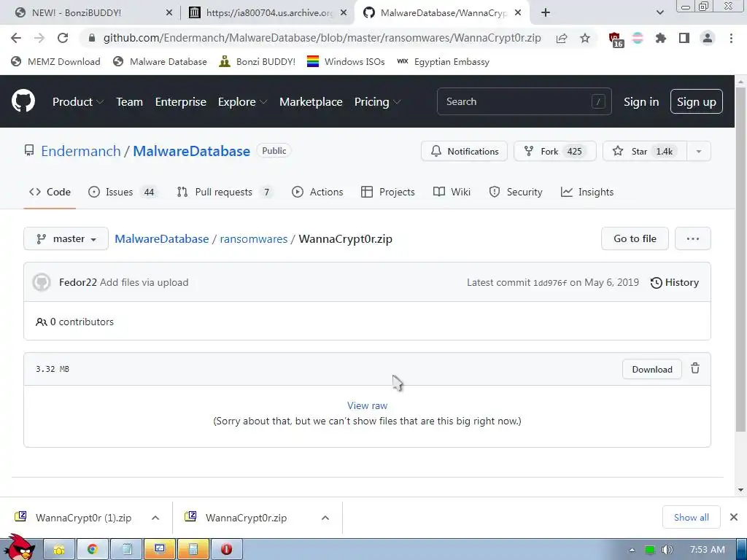Open the Windows ISOs bookmark

click(346, 61)
